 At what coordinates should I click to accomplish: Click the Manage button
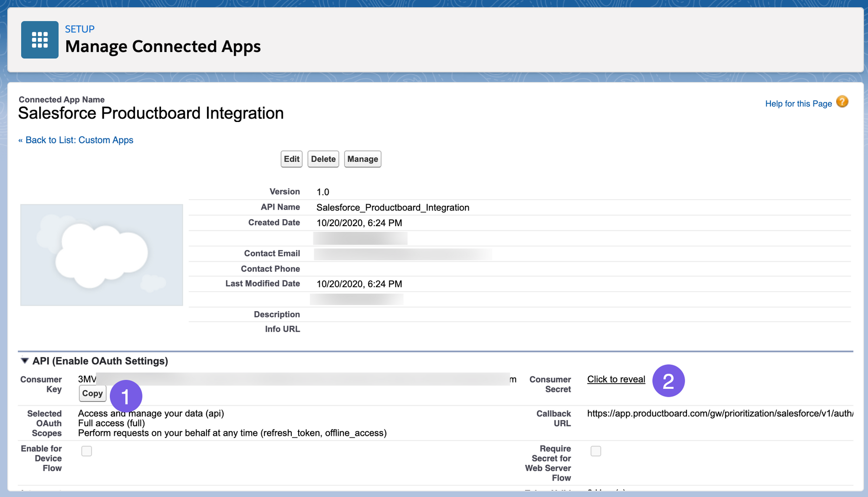tap(363, 159)
